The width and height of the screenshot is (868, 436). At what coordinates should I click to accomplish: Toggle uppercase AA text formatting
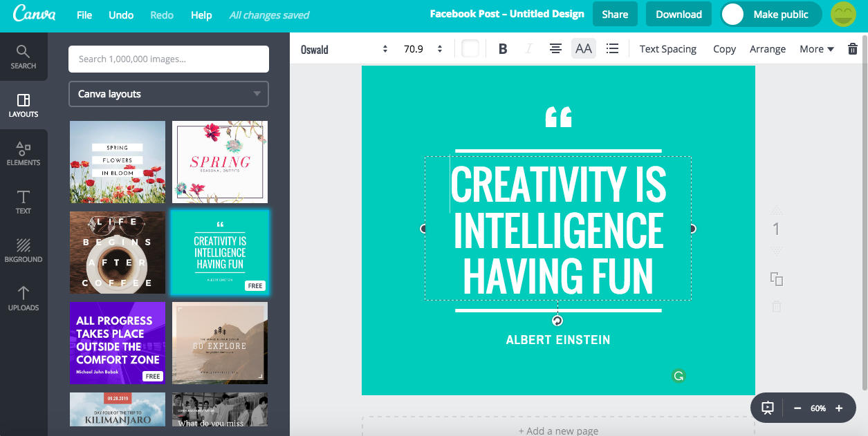[584, 49]
